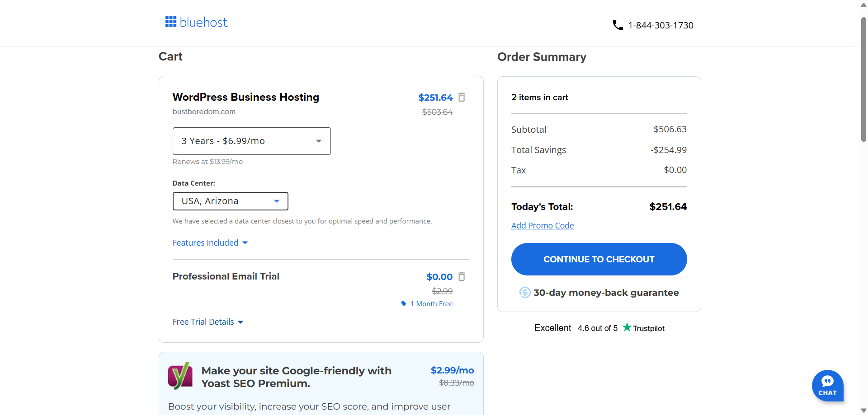Click the Bluehost logo
Viewport: 868px width, 415px height.
(196, 22)
